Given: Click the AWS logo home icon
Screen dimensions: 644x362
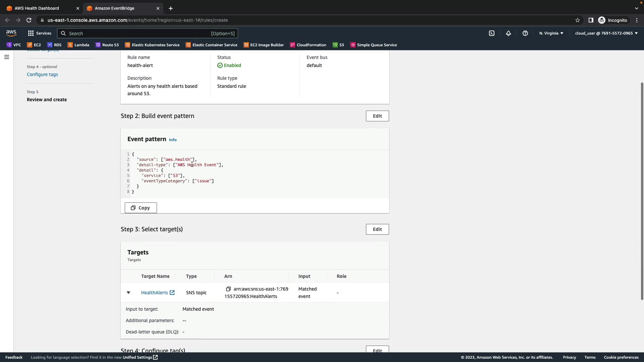Looking at the screenshot, I should click(x=11, y=33).
